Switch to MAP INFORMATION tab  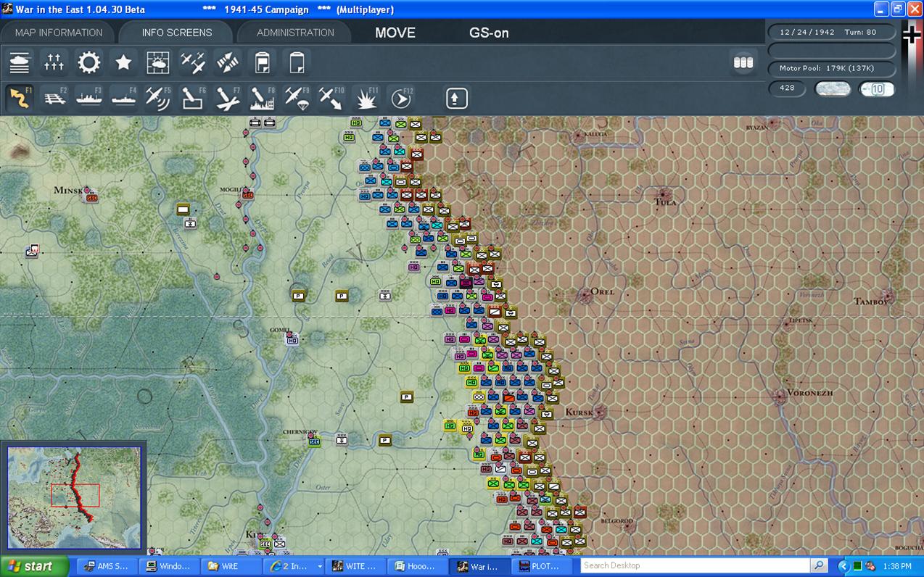click(59, 33)
